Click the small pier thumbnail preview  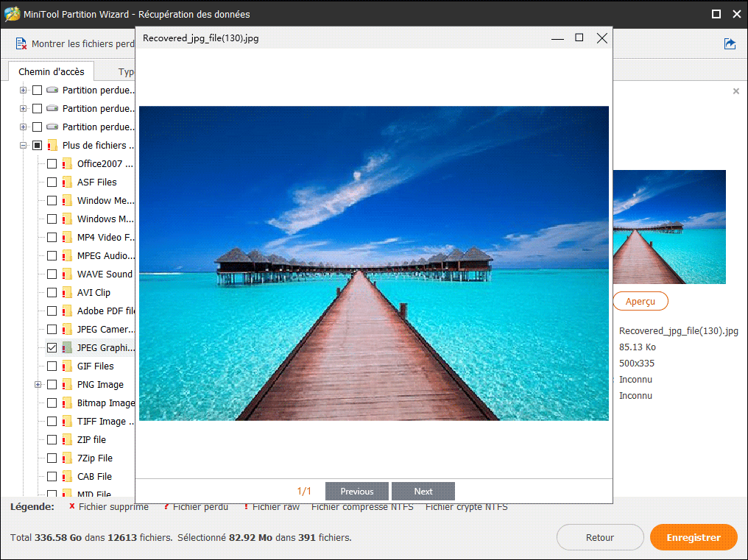pos(669,227)
